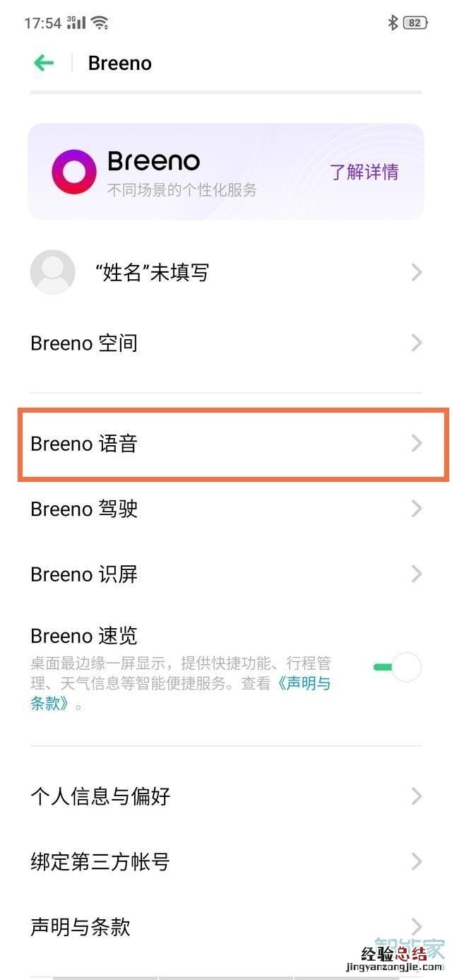The image size is (452, 980).
Task: Tap the Bluetooth status icon
Action: click(x=393, y=23)
